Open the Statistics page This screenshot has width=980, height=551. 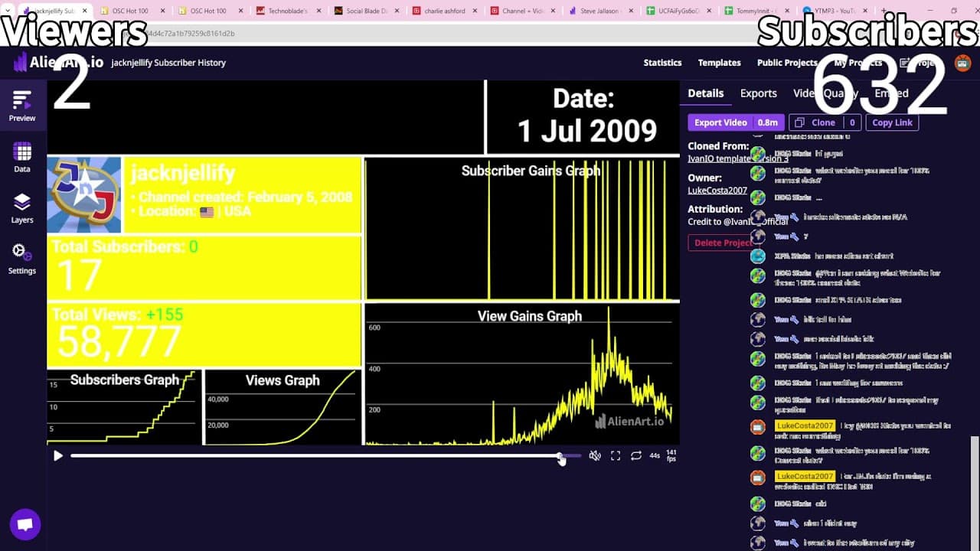point(662,63)
